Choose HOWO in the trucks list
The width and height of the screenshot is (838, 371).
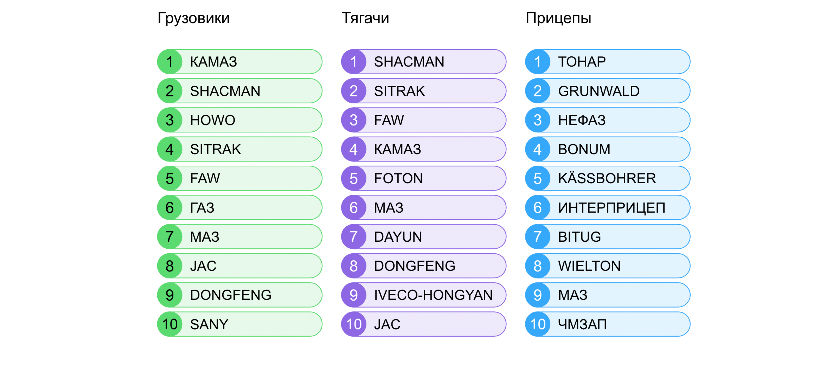[240, 120]
